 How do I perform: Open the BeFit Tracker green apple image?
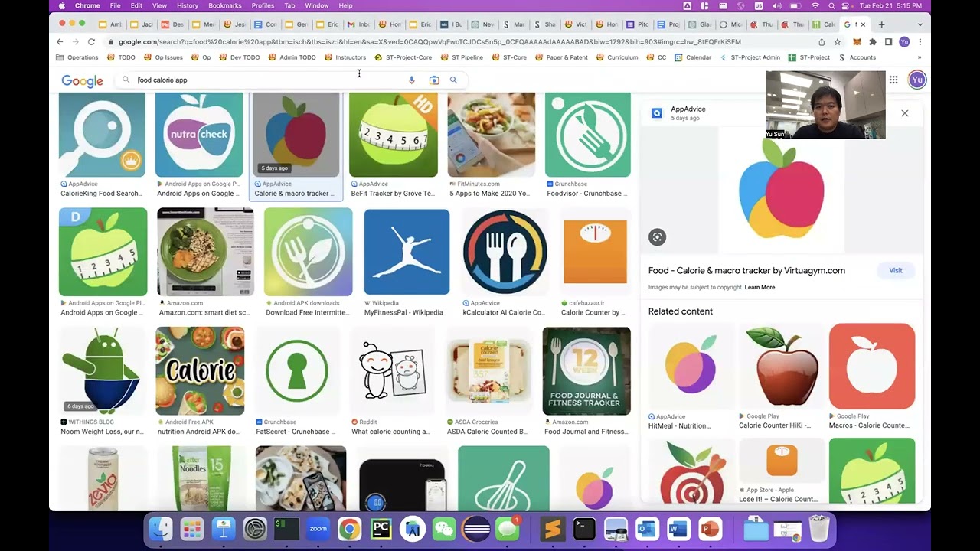[394, 135]
